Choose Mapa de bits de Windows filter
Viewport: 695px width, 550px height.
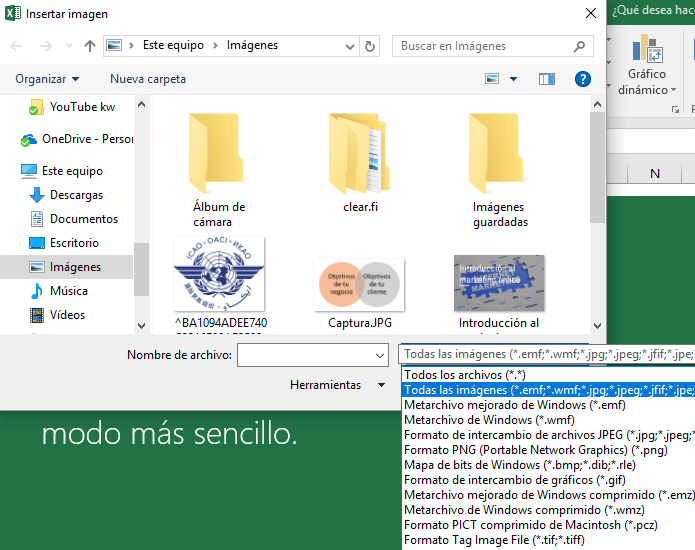548,465
